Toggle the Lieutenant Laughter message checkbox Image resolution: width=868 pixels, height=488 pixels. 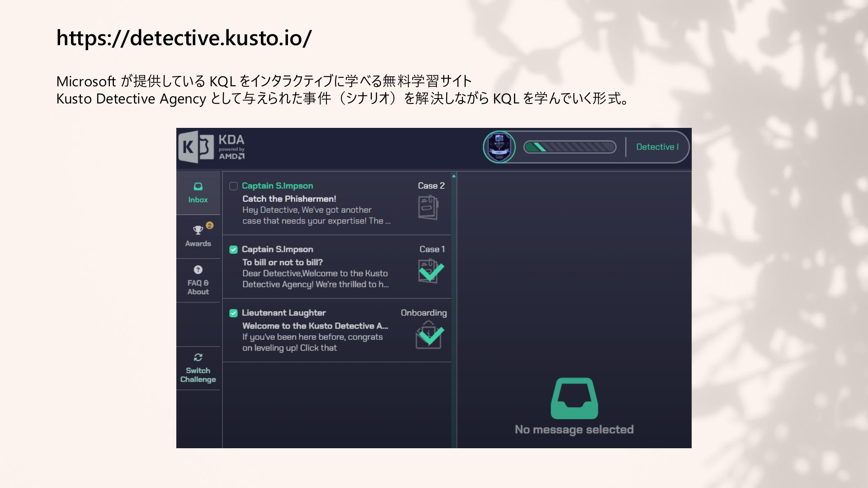coord(233,313)
